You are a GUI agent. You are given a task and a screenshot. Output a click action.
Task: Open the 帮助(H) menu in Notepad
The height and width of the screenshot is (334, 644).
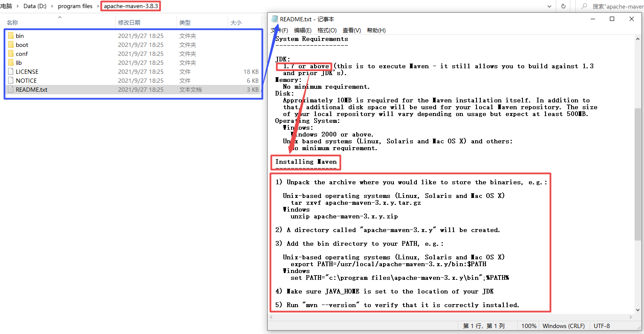point(376,31)
